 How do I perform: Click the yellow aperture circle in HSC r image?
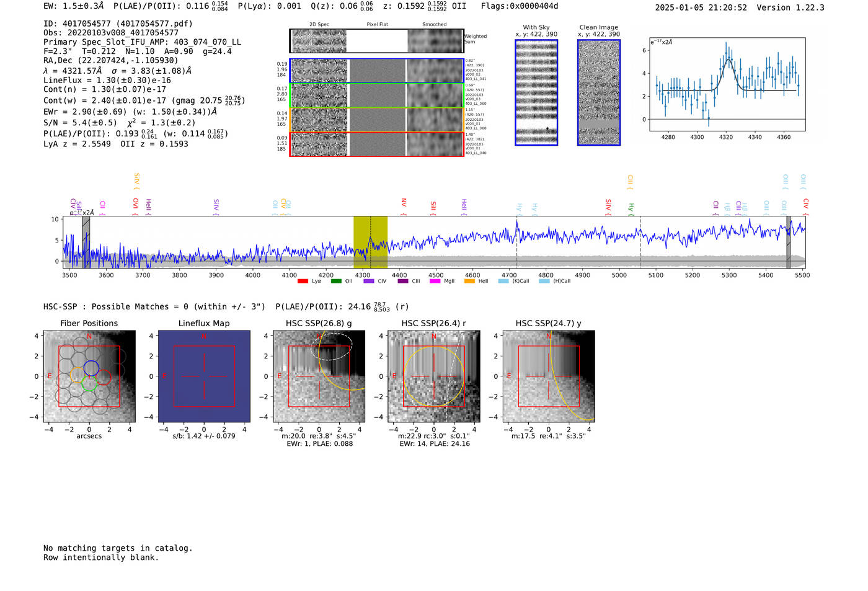coord(434,376)
